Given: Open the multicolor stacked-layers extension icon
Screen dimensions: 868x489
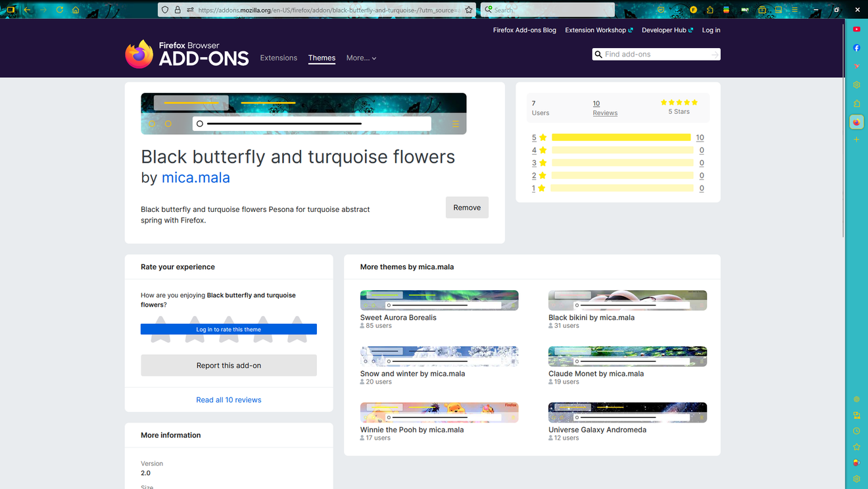Looking at the screenshot, I should [x=726, y=10].
